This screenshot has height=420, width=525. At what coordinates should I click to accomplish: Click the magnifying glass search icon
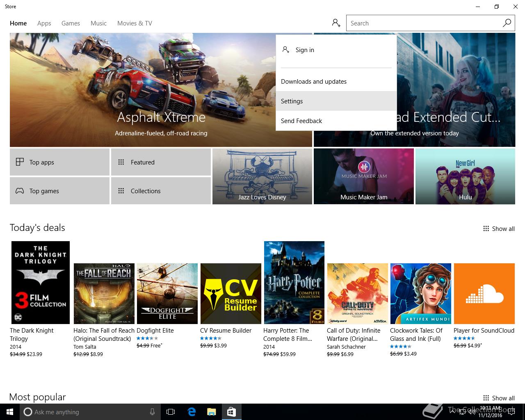pos(507,23)
